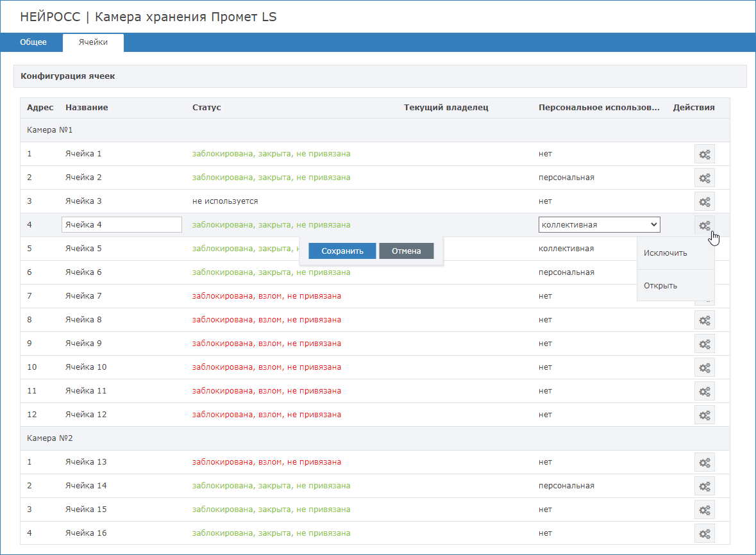This screenshot has width=756, height=555.
Task: Click actions gear icon for Ячейка 4
Action: pyautogui.click(x=704, y=225)
